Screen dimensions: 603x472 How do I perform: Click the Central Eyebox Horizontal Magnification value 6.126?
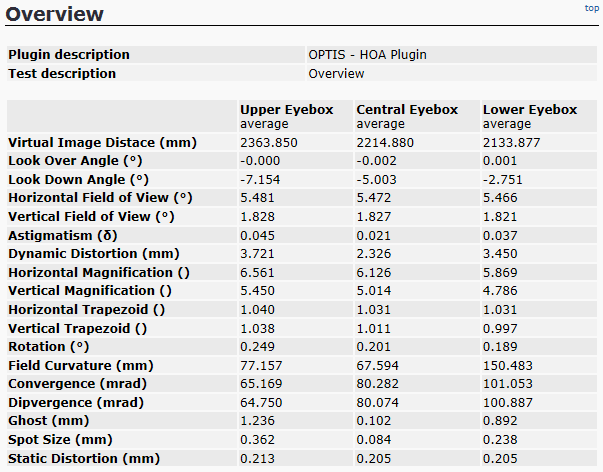(375, 273)
